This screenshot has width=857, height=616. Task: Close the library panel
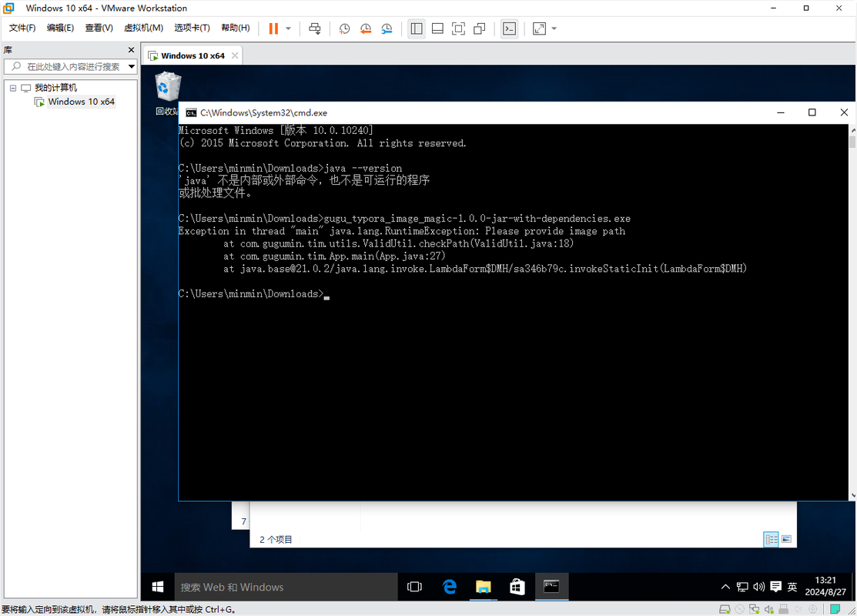131,50
